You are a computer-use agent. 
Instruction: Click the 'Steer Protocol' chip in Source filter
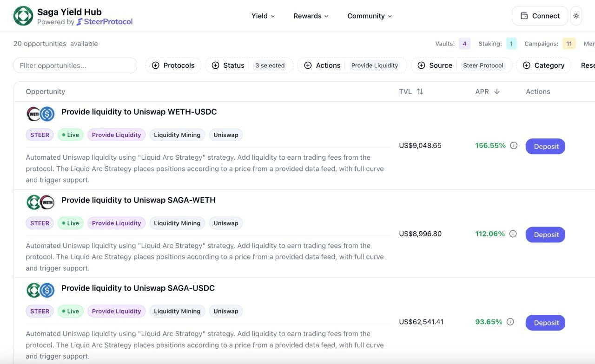(x=483, y=65)
